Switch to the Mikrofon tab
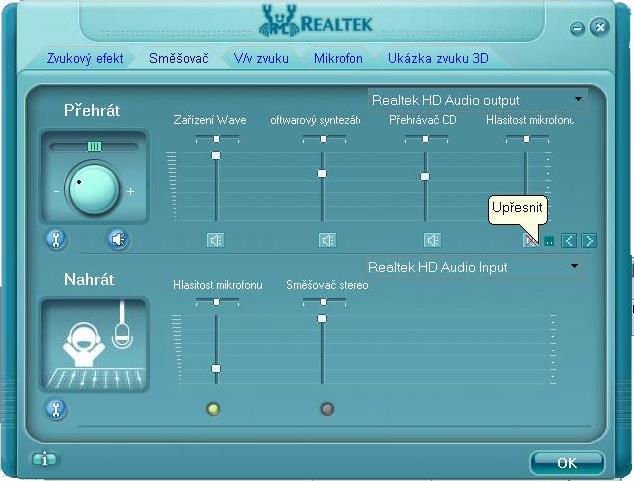The image size is (634, 481). 338,59
